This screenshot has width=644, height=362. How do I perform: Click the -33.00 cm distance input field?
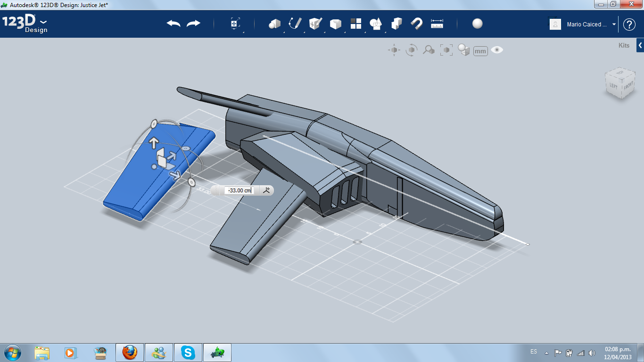pos(239,190)
